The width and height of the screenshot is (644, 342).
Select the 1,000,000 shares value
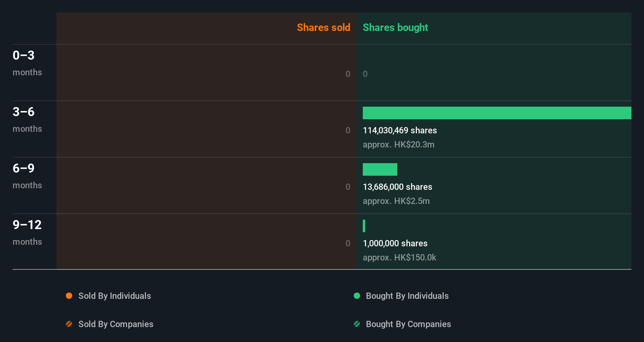coord(395,243)
